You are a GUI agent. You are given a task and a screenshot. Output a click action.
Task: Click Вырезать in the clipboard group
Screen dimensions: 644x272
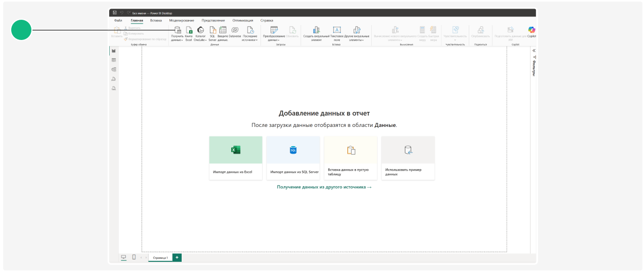(x=133, y=28)
